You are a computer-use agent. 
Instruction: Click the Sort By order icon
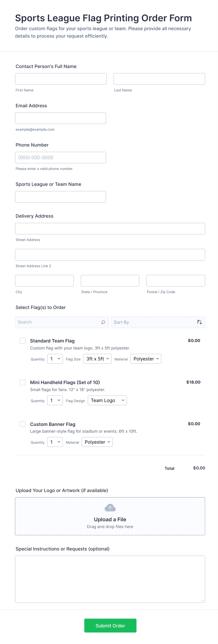point(199,322)
